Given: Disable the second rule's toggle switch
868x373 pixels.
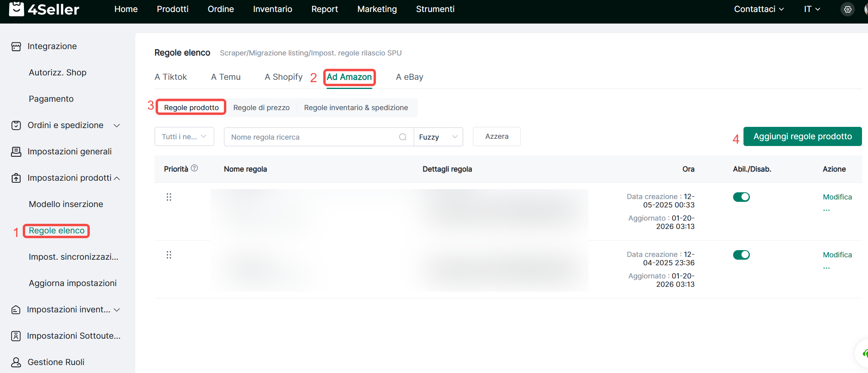Looking at the screenshot, I should [x=741, y=255].
